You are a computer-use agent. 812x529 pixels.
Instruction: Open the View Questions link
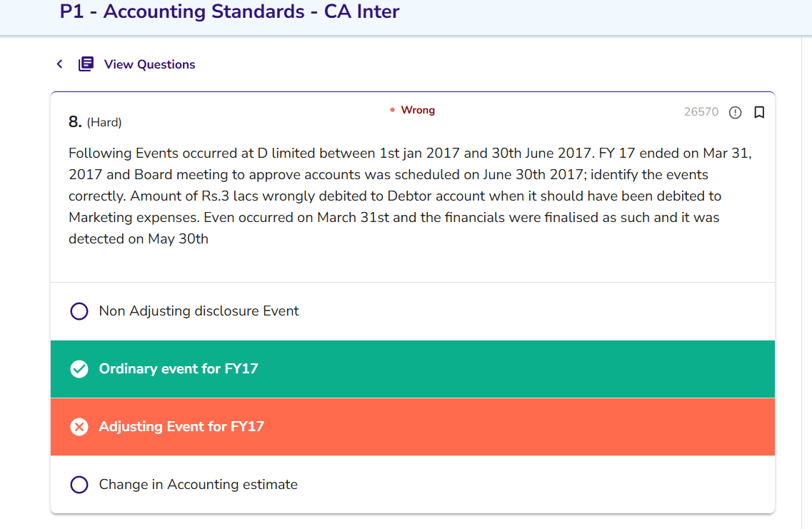click(149, 64)
